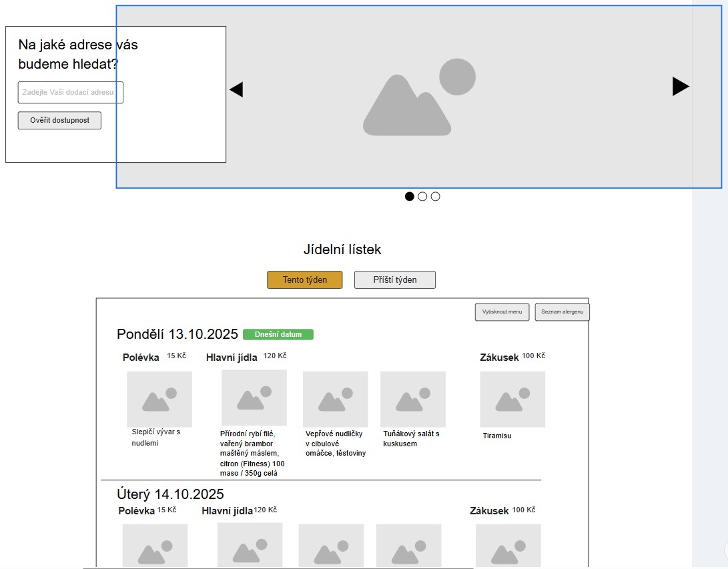The height and width of the screenshot is (569, 728).
Task: Click the large carousel image placeholder
Action: (x=419, y=97)
